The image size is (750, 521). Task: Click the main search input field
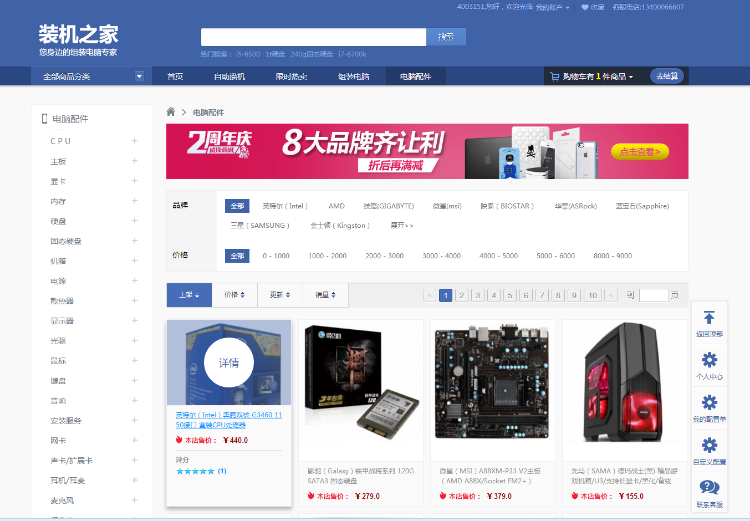(x=313, y=37)
